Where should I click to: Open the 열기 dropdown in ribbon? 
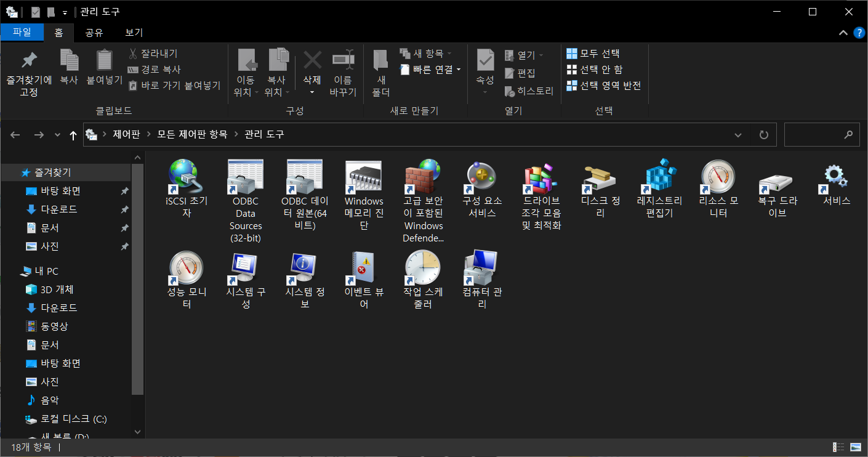tap(524, 55)
